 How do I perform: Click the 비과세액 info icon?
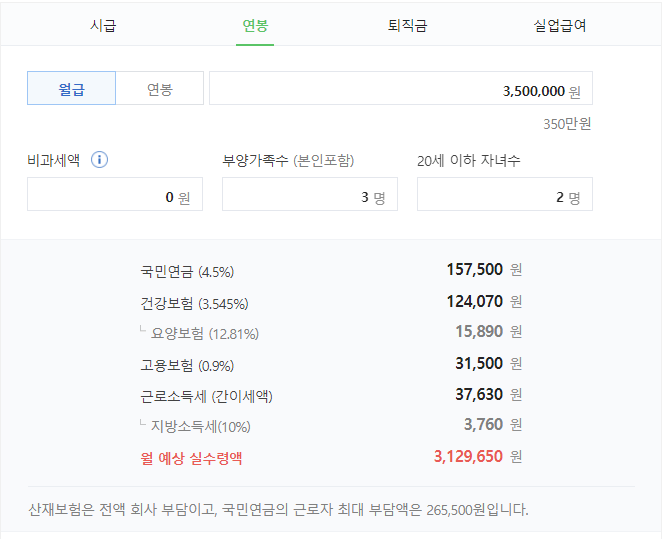[x=99, y=160]
